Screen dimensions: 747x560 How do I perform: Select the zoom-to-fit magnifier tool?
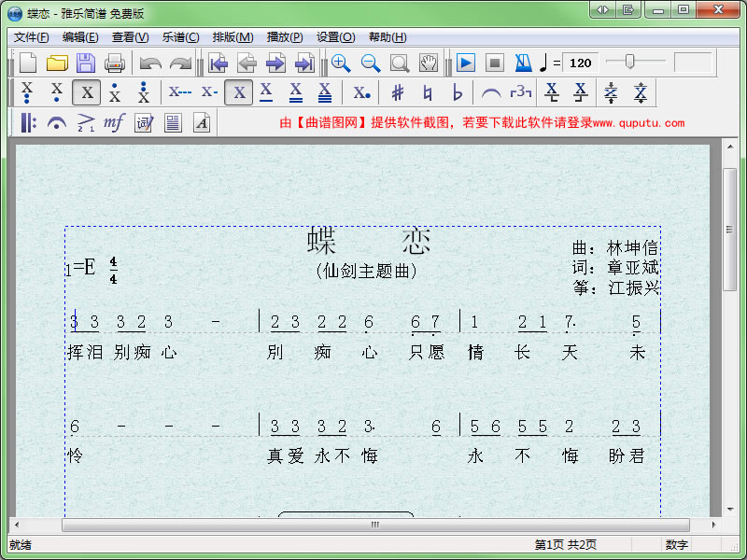tap(400, 63)
